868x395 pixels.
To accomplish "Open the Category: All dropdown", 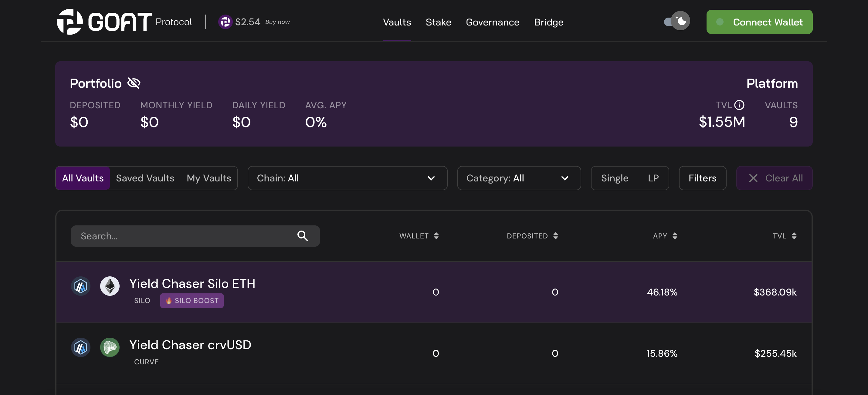I will click(x=519, y=178).
